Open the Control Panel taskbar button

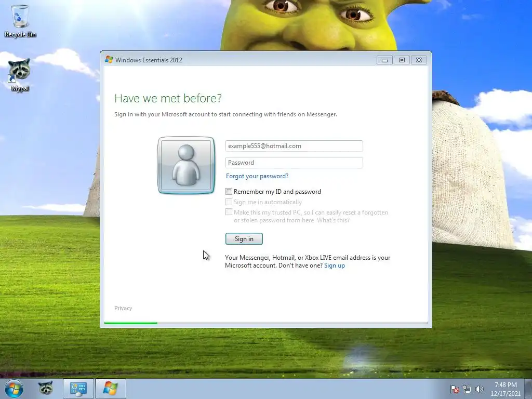pyautogui.click(x=78, y=389)
